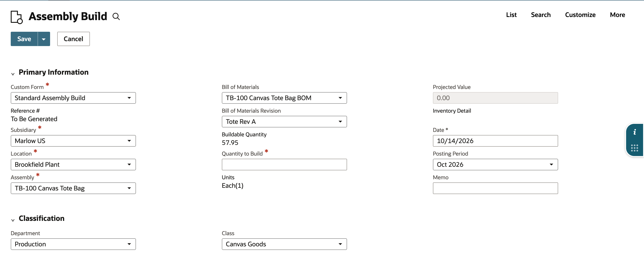
Task: Click the Date field showing 10/14/2026
Action: [495, 141]
